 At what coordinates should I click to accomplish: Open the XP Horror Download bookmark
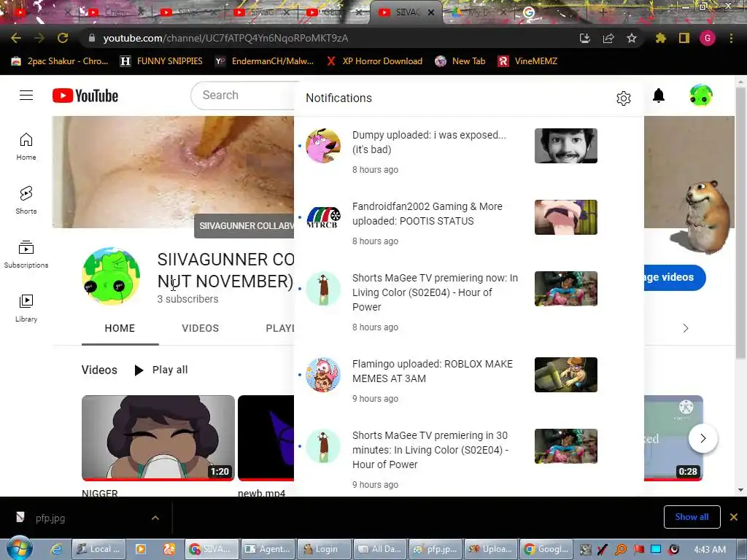tap(374, 61)
